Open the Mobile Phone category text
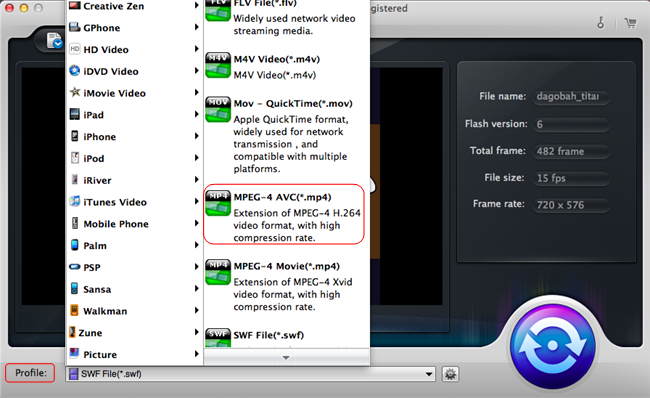 pos(116,224)
